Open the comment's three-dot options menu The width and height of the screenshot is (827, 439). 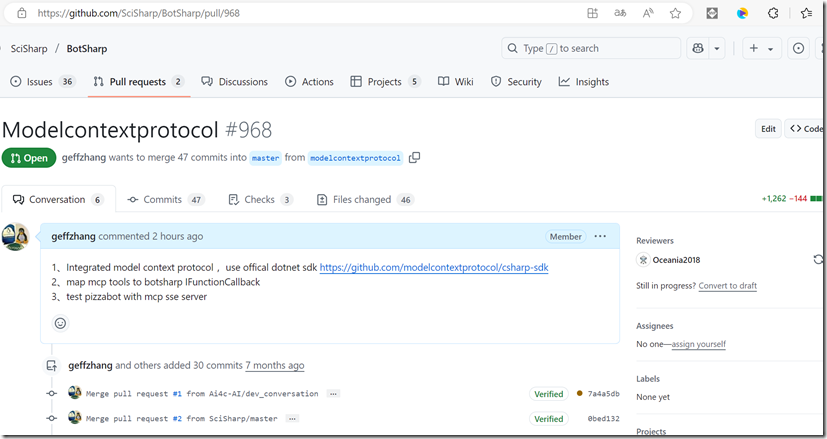(x=600, y=236)
